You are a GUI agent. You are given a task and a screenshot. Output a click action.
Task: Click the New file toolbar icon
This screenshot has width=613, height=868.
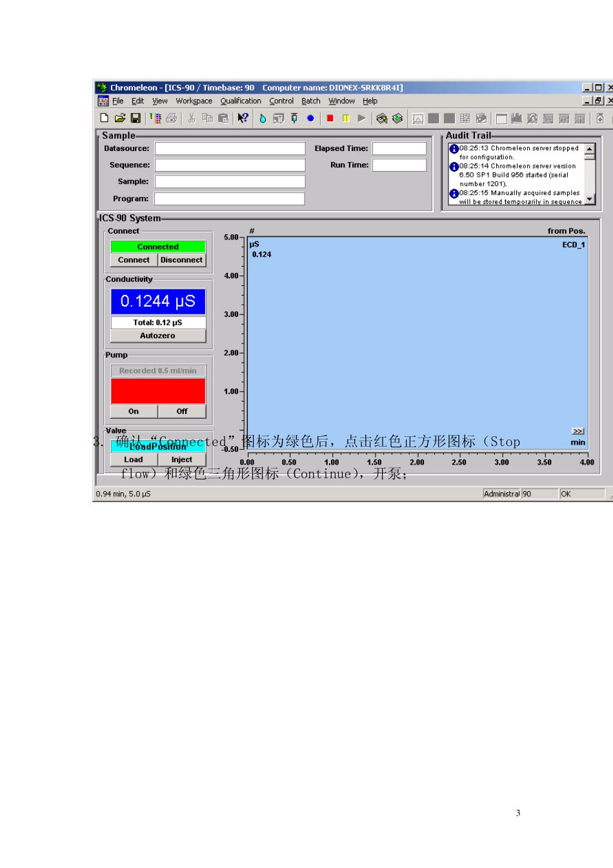click(x=105, y=118)
